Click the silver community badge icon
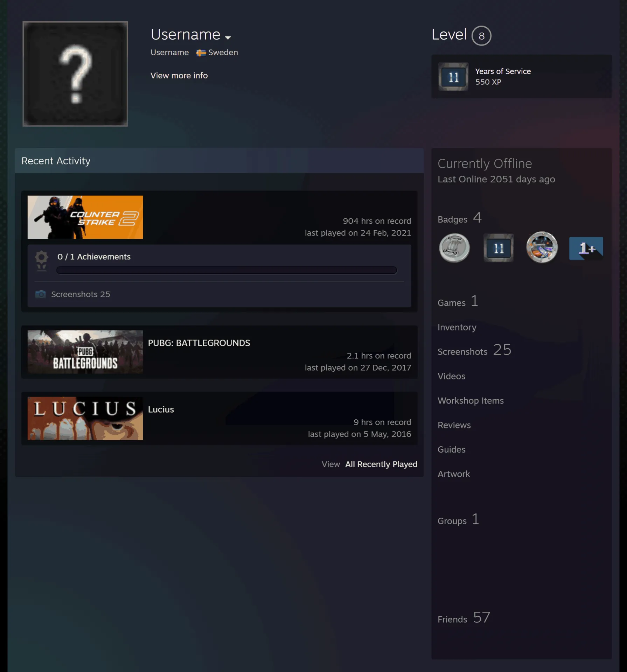Image resolution: width=627 pixels, height=672 pixels. [454, 248]
